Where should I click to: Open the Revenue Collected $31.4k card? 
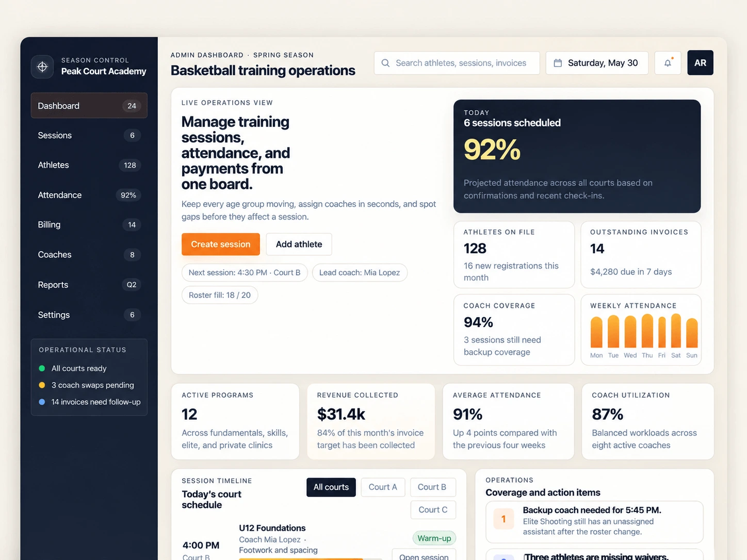coord(371,421)
